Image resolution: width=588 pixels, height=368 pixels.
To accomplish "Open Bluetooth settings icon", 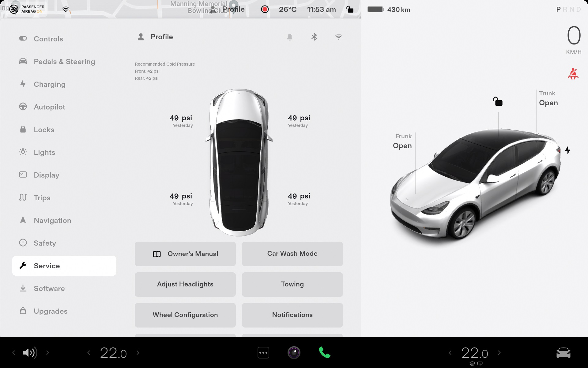I will click(314, 37).
